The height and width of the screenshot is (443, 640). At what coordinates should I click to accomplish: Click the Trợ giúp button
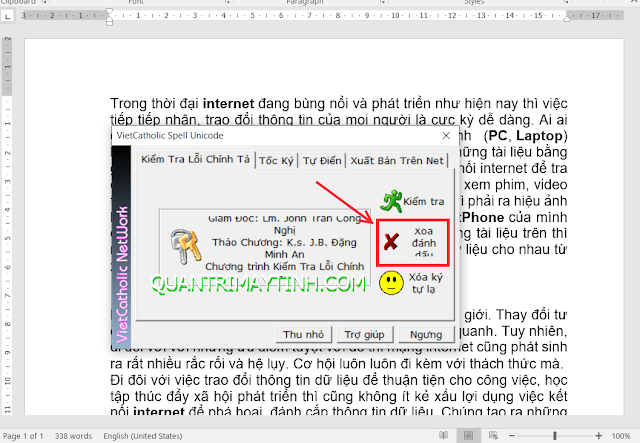(x=364, y=334)
